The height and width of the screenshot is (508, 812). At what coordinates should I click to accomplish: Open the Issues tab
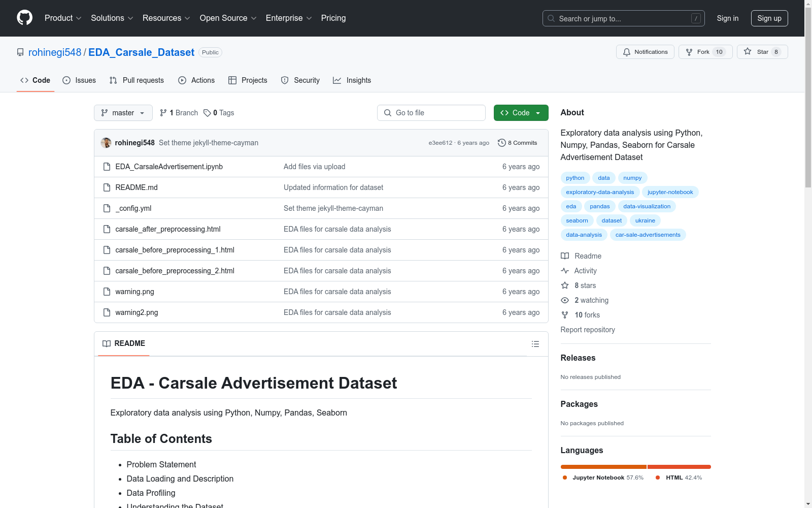coord(79,80)
